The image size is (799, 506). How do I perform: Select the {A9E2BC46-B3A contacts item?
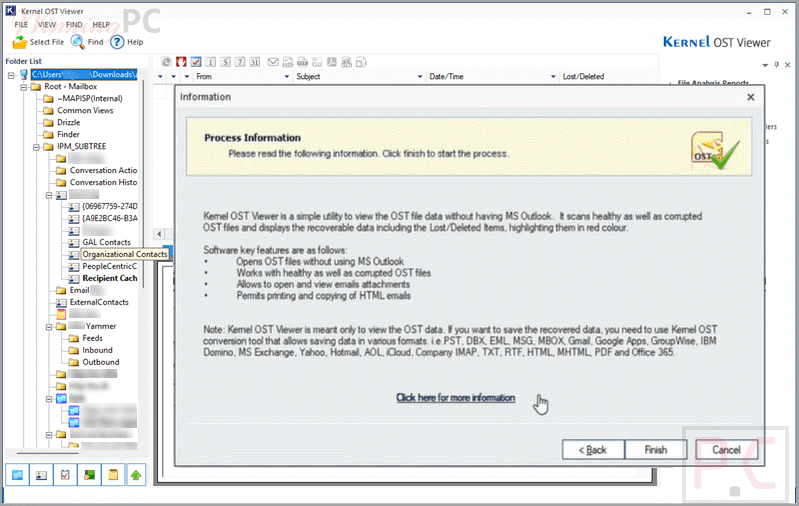click(110, 218)
